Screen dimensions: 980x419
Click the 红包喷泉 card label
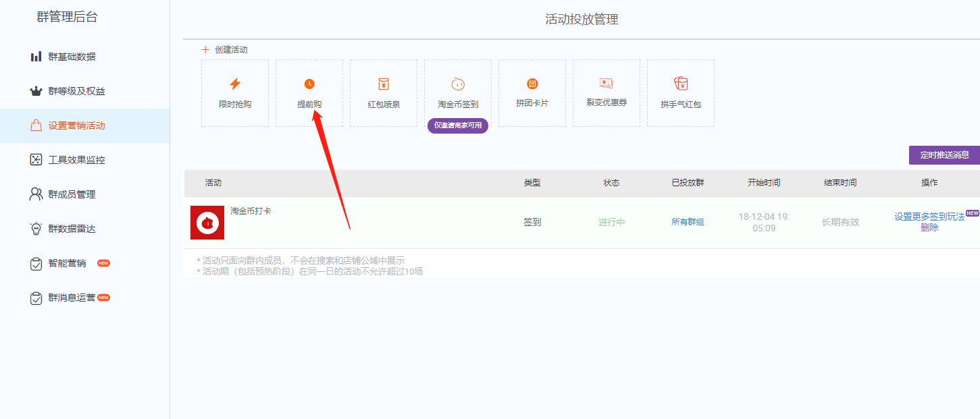384,105
